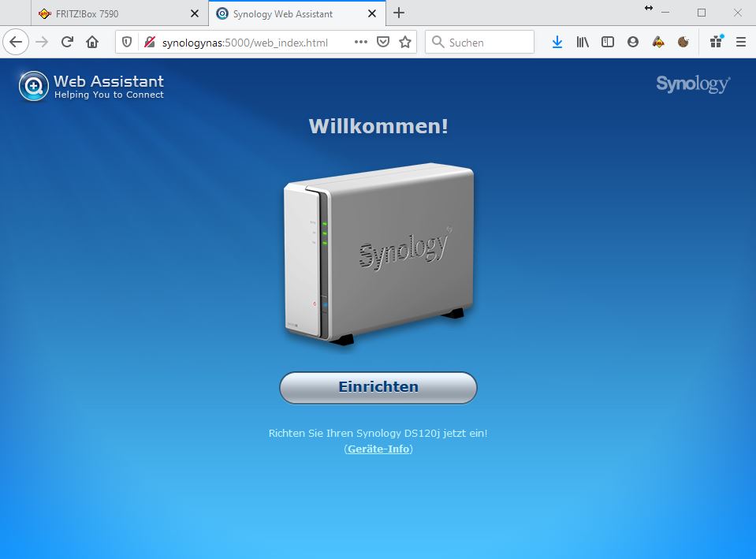Click the Willkommen! heading
Viewport: 756px width, 559px height.
pyautogui.click(x=378, y=126)
